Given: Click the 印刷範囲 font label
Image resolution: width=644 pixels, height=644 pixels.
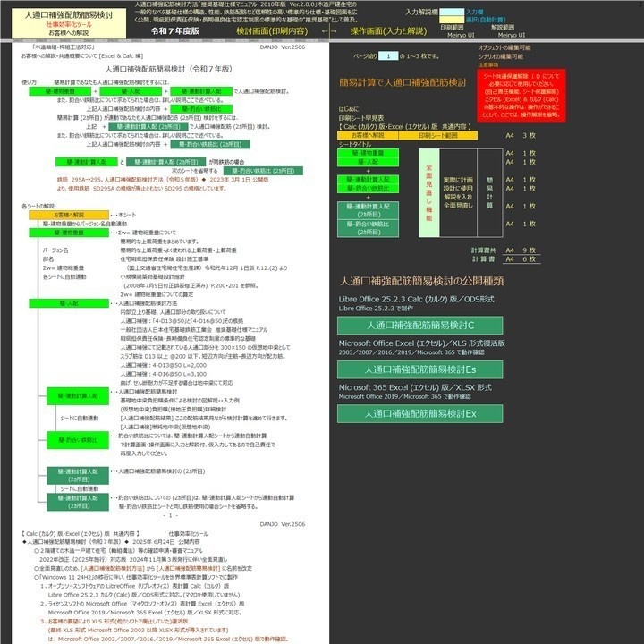Looking at the screenshot, I should (x=452, y=28).
